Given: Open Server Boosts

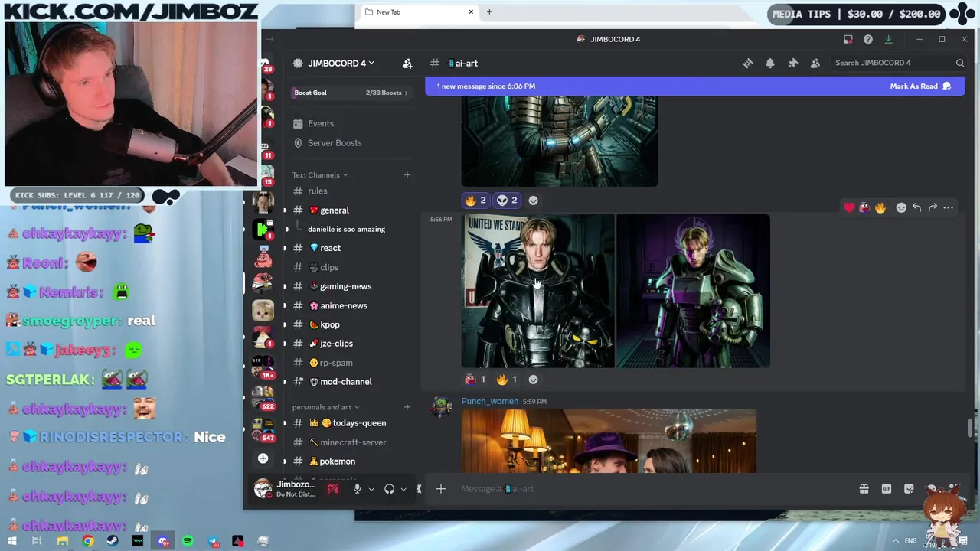Looking at the screenshot, I should coord(335,143).
